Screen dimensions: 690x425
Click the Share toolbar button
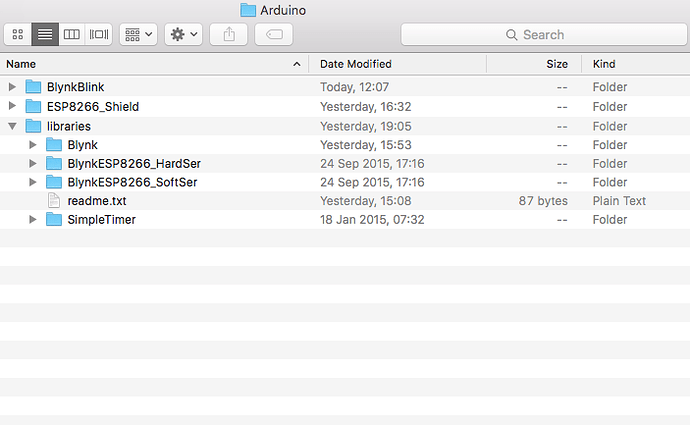click(x=229, y=34)
